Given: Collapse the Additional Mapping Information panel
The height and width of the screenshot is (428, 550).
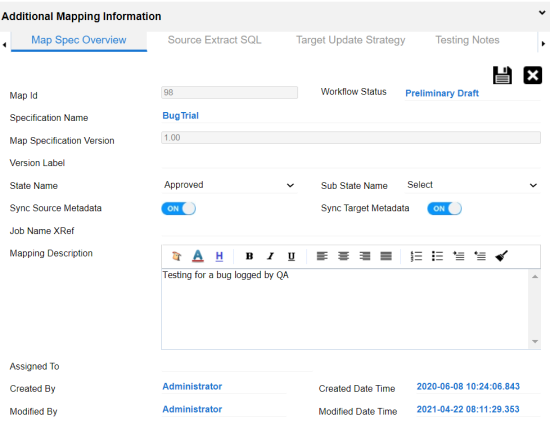Looking at the screenshot, I should point(542,13).
